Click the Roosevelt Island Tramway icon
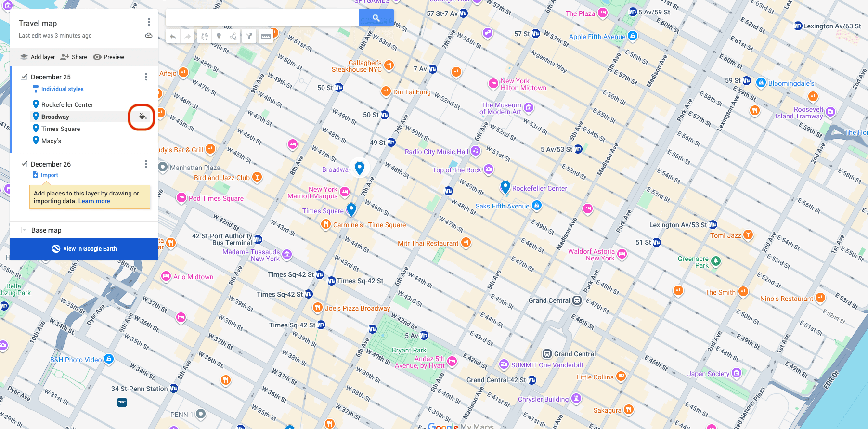This screenshot has width=868, height=429. pos(830,112)
